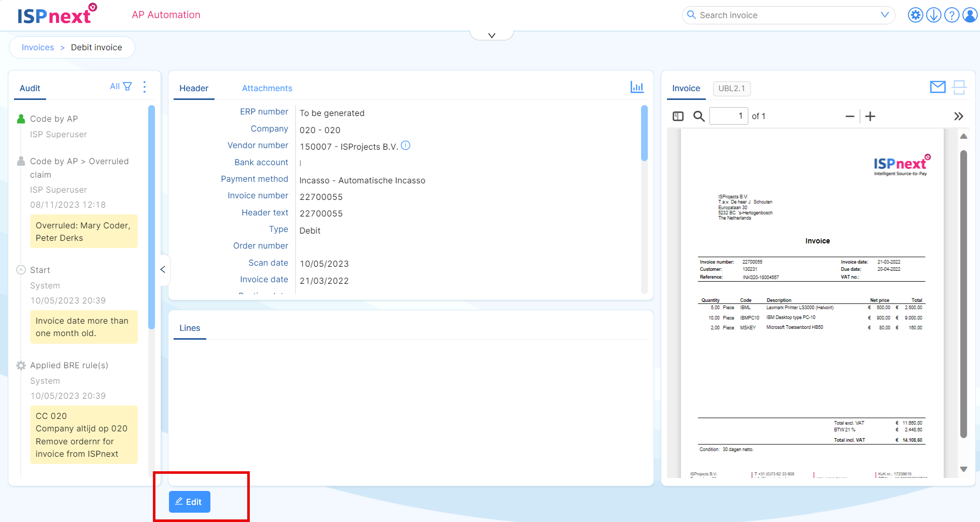Click the "CC 020 Company altijd op 020" note
The image size is (980, 522).
click(x=84, y=434)
